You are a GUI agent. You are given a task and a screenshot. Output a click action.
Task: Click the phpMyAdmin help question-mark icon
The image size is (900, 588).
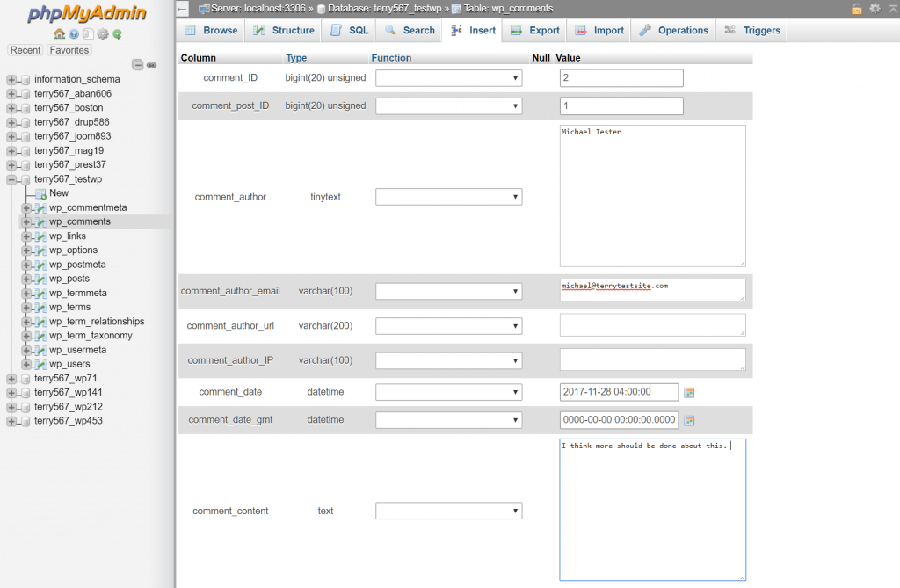pyautogui.click(x=74, y=33)
